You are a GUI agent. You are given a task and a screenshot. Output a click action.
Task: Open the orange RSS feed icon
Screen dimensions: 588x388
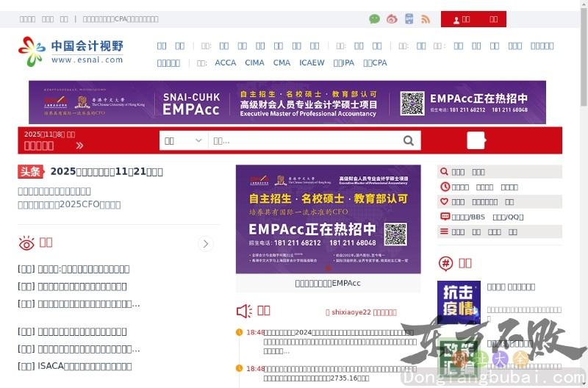pyautogui.click(x=426, y=19)
